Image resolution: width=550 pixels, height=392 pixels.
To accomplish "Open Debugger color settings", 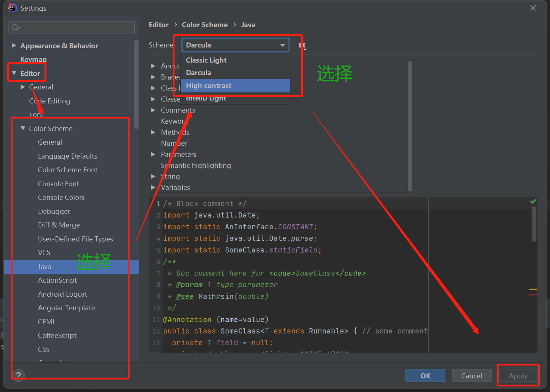I will (x=54, y=211).
